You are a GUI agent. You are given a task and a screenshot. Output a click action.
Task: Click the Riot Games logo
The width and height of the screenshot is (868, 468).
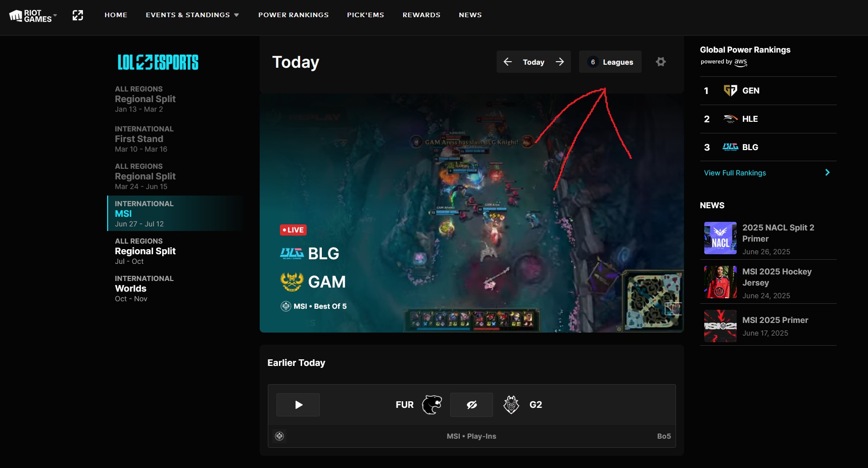[30, 16]
